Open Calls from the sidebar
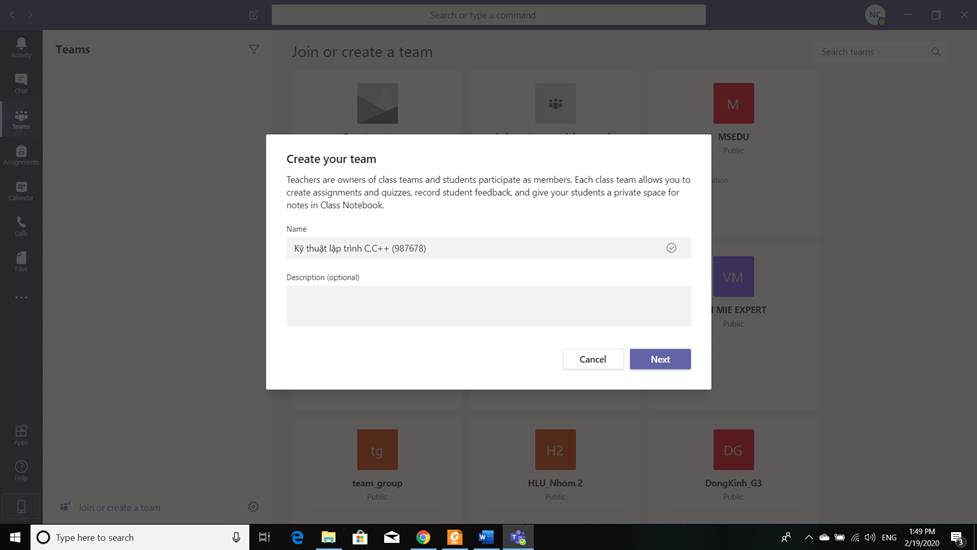Screen dimensions: 977x550 (21, 226)
